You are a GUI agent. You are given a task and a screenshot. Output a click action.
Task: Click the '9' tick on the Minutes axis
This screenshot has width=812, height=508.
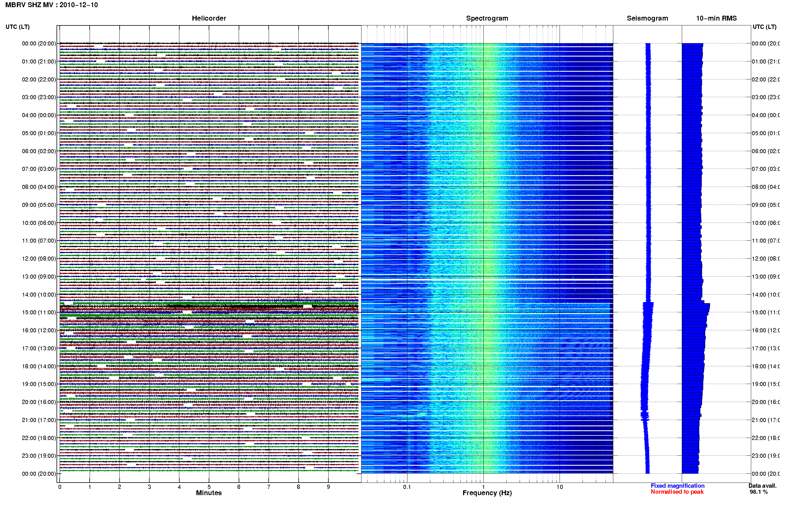point(328,487)
